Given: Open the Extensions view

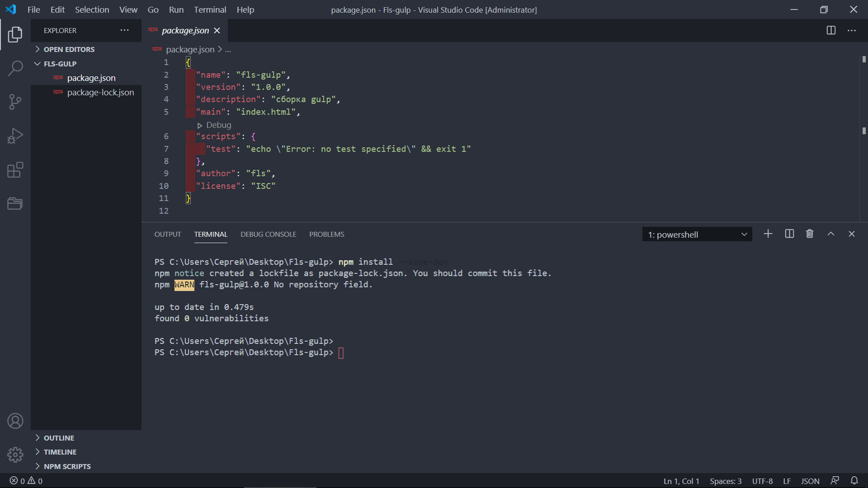Looking at the screenshot, I should click(x=15, y=170).
